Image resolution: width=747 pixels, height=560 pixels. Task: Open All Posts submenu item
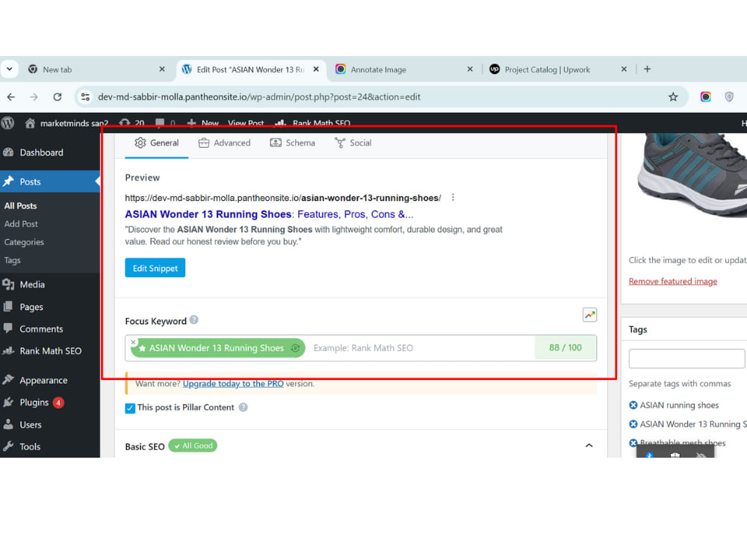[20, 206]
